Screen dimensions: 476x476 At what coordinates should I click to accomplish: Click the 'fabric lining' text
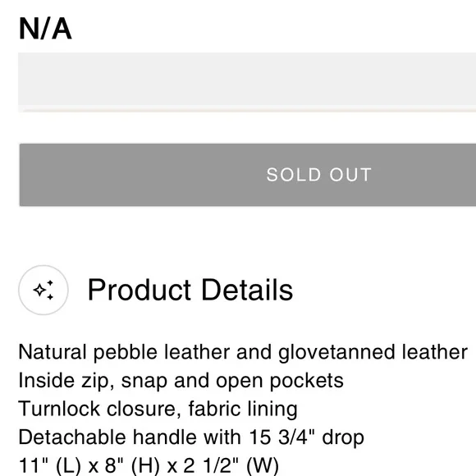(243, 409)
